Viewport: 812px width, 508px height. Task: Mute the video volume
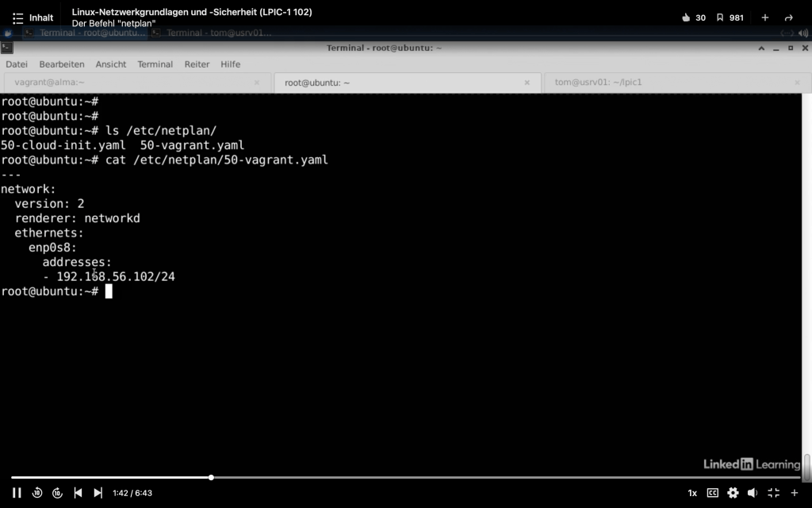753,493
